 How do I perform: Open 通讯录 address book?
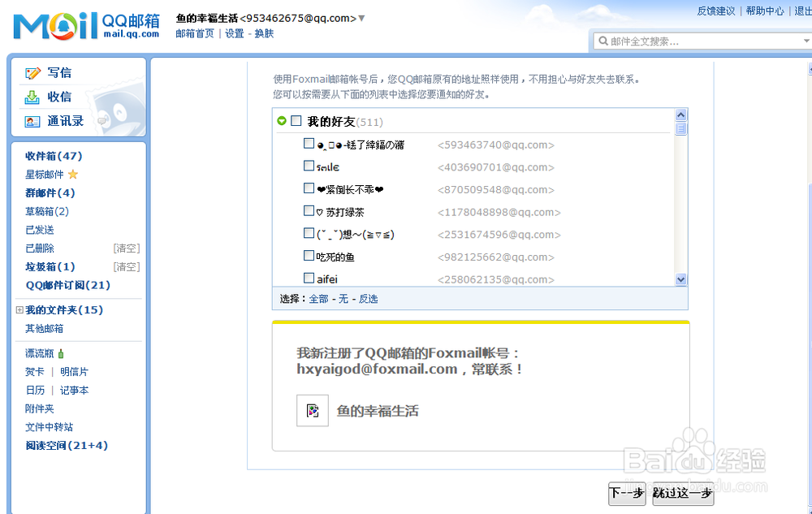66,121
